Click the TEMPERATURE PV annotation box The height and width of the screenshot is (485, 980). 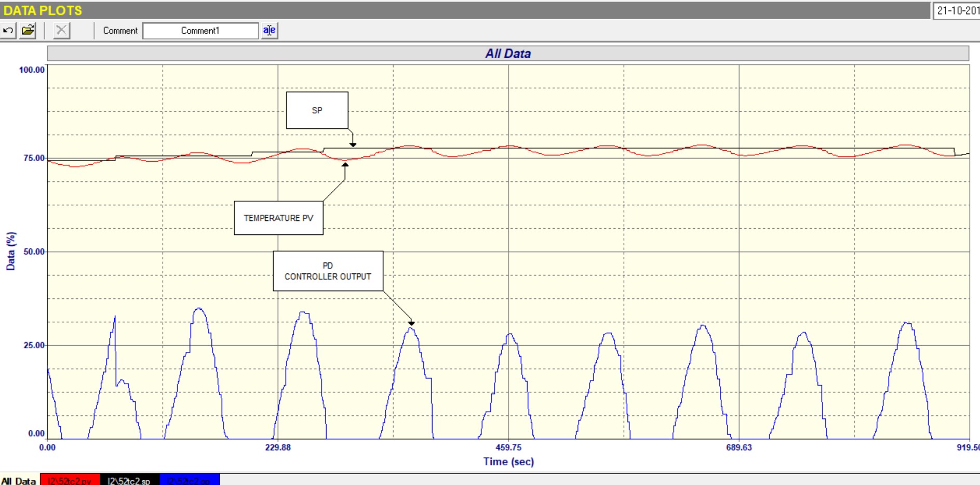point(278,218)
